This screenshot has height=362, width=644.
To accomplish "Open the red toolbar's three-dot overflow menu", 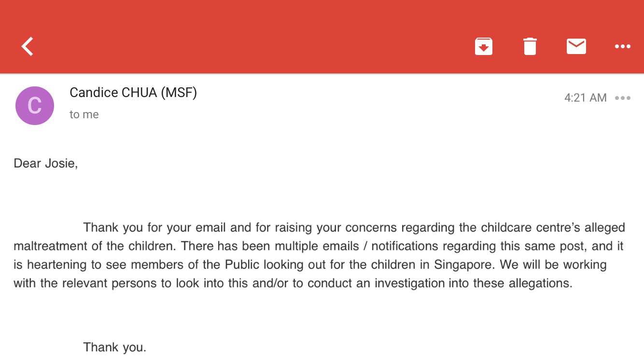I will (x=622, y=46).
